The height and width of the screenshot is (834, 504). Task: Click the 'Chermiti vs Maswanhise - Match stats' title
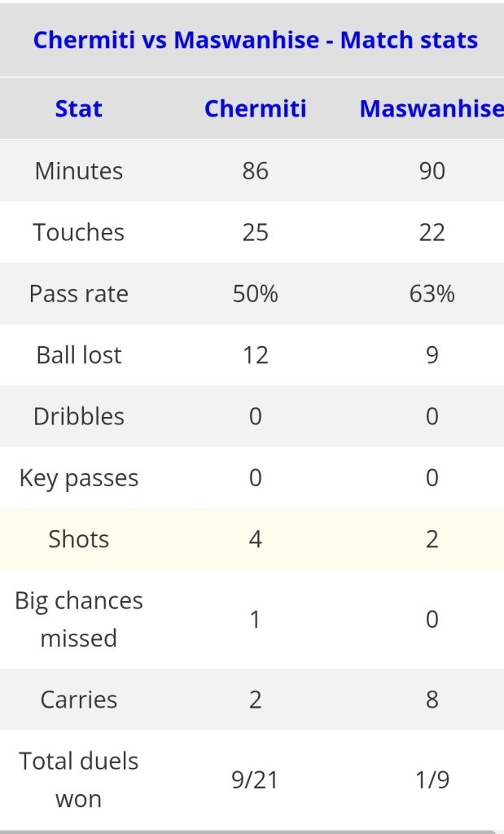tap(255, 40)
